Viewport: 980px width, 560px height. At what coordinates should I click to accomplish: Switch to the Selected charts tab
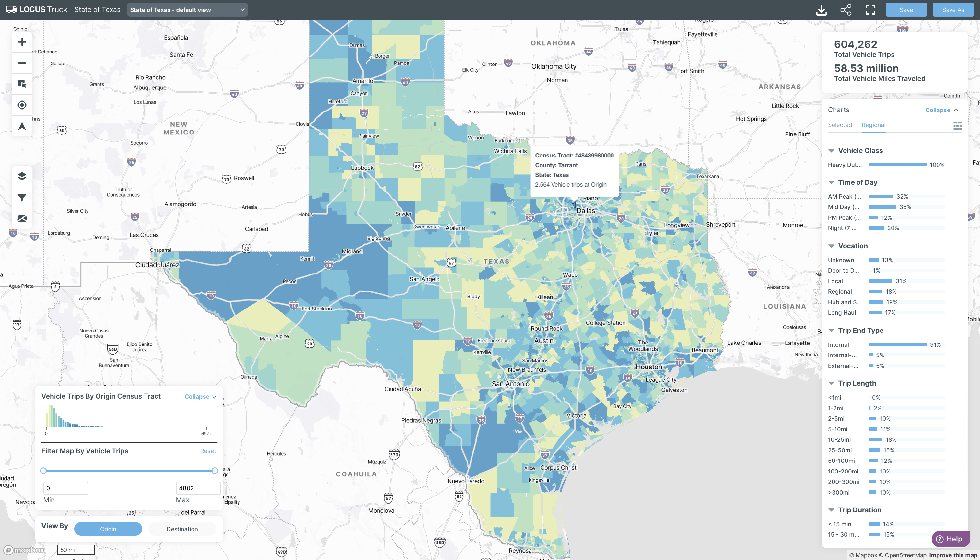(840, 125)
